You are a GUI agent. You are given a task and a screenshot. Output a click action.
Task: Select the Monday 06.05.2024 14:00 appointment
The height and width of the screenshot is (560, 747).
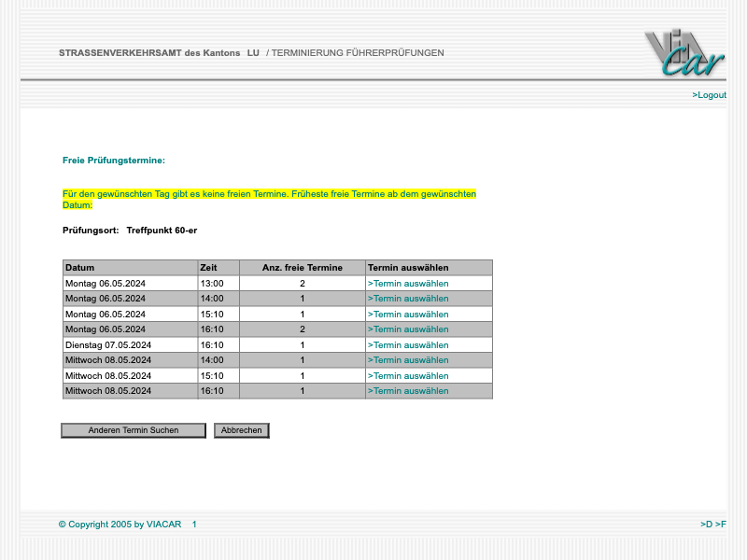(408, 299)
